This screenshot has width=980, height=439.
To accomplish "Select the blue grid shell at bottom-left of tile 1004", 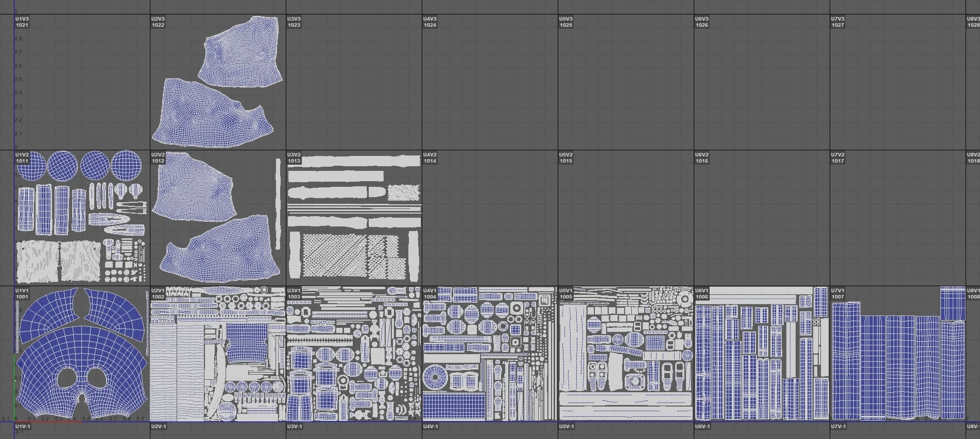I will 453,407.
